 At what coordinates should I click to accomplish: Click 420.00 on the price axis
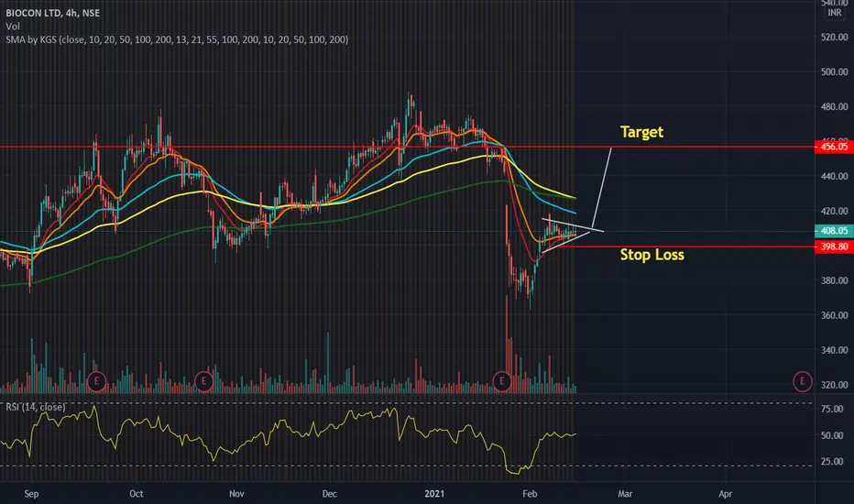click(x=835, y=211)
